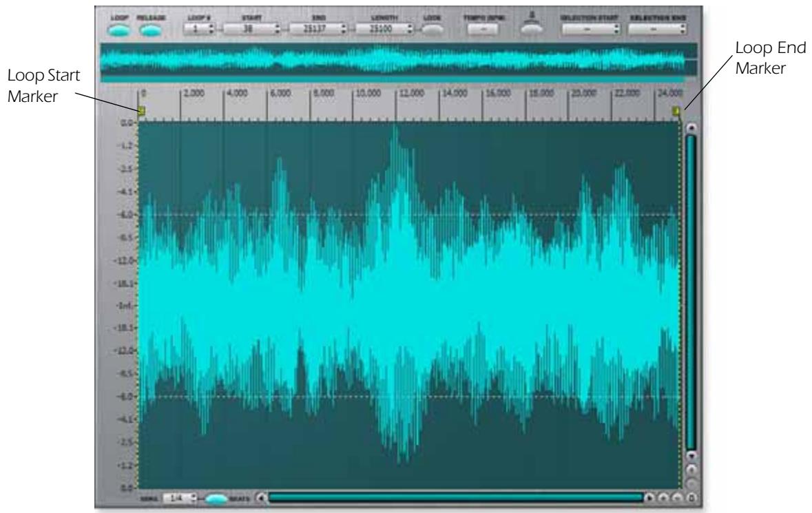
Task: Click the fit-to-view circle icon bottom corner
Action: (x=692, y=496)
